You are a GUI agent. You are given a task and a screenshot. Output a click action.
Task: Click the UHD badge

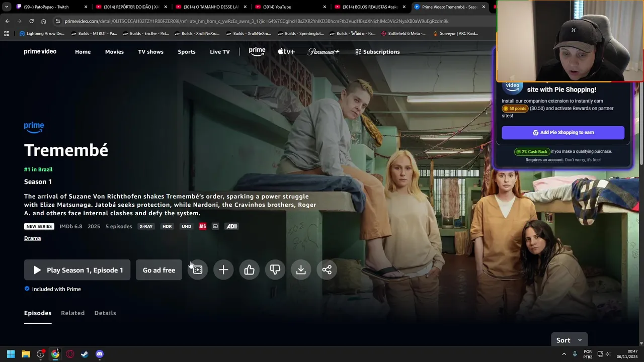coord(186,226)
